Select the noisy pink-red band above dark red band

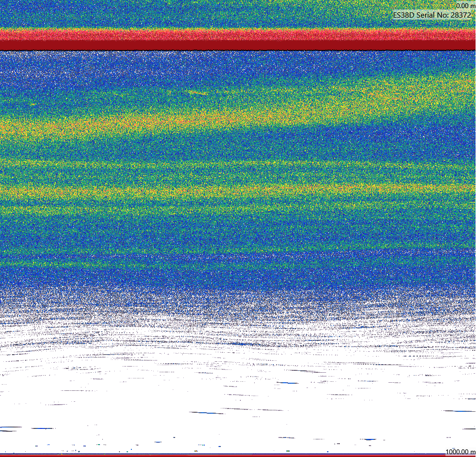pos(238,35)
